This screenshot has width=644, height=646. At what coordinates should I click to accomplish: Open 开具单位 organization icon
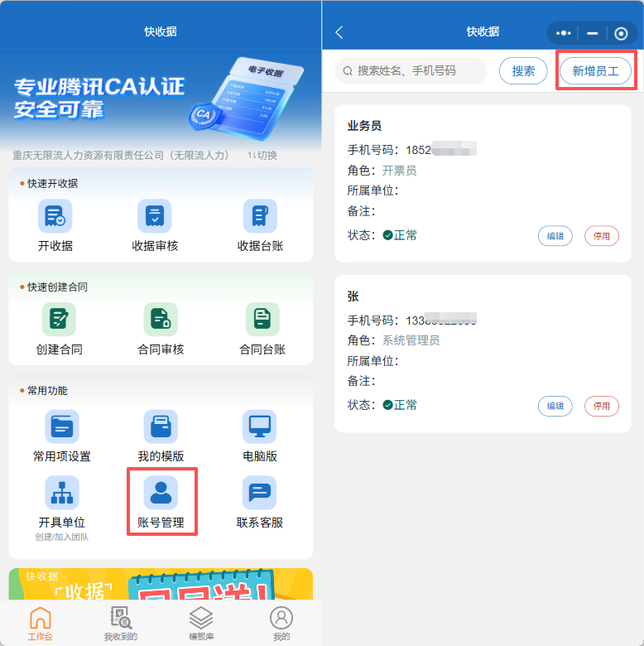(x=62, y=493)
